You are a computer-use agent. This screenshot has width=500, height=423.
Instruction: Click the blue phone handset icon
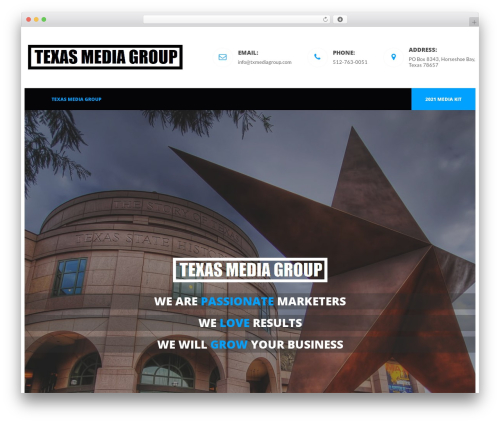click(x=317, y=57)
